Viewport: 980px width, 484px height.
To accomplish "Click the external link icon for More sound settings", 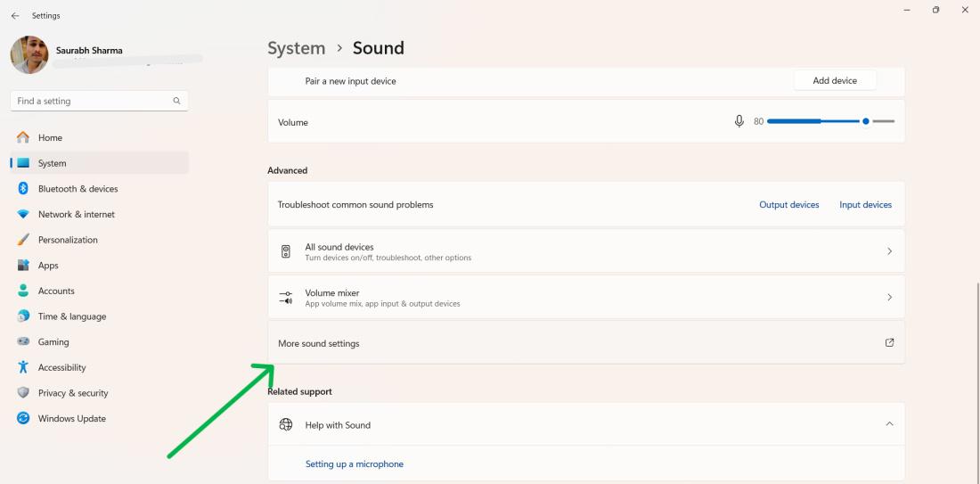I will pyautogui.click(x=889, y=342).
